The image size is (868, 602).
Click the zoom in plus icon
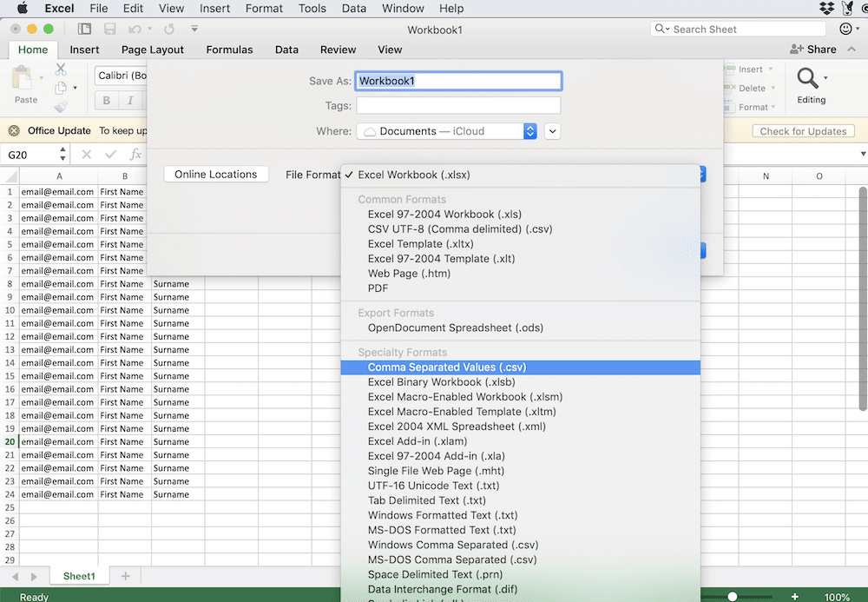pos(795,597)
